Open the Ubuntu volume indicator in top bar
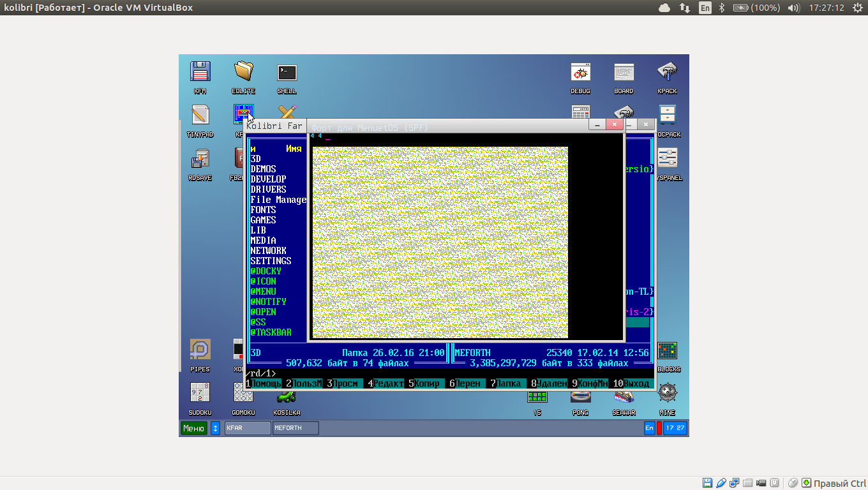The width and height of the screenshot is (868, 490). (793, 8)
